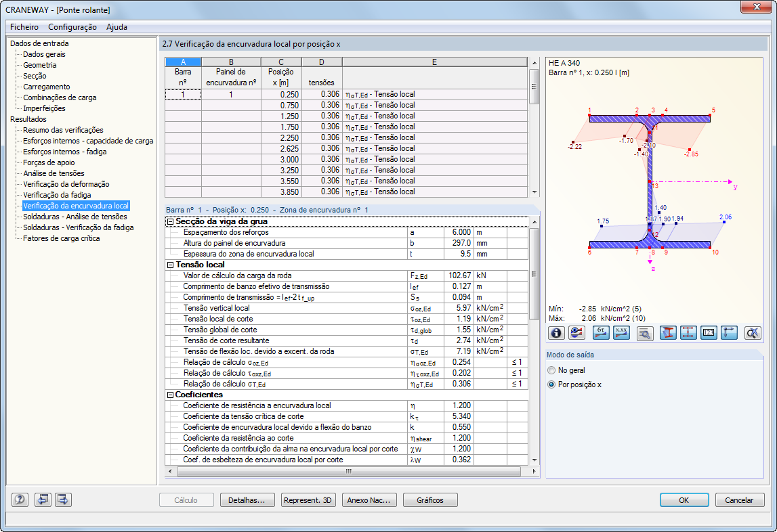Viewport: 777px width, 532px height.
Task: Select the 'No geral' output mode
Action: [551, 370]
